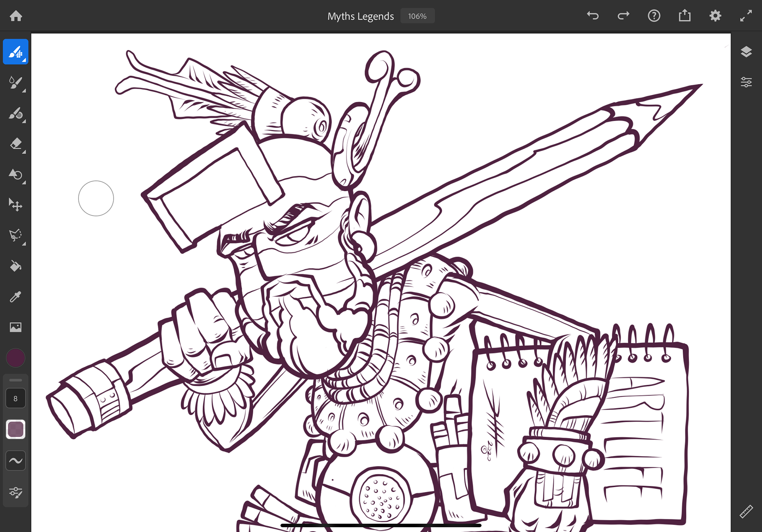Select the paint bucket fill tool
This screenshot has width=762, height=532.
point(15,266)
